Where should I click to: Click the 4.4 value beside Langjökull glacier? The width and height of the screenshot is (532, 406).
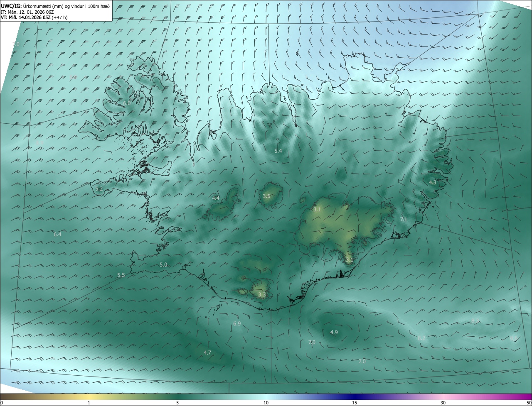216,198
